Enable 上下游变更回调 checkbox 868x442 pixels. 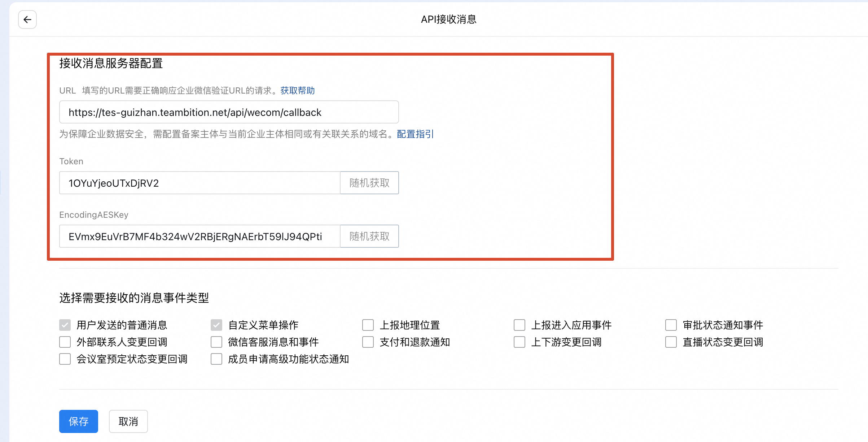pyautogui.click(x=520, y=342)
